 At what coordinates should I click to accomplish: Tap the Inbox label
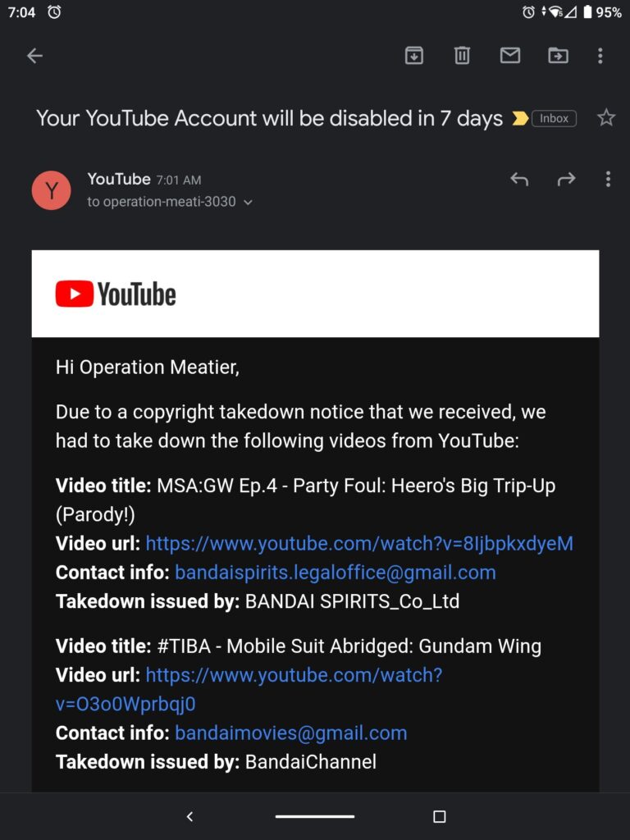pos(554,118)
